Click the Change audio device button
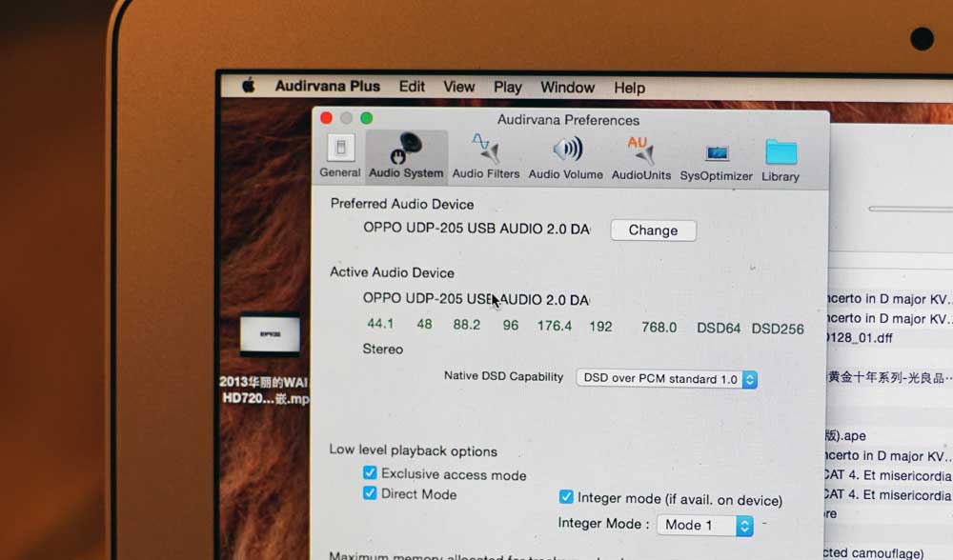The image size is (953, 560). [x=654, y=230]
